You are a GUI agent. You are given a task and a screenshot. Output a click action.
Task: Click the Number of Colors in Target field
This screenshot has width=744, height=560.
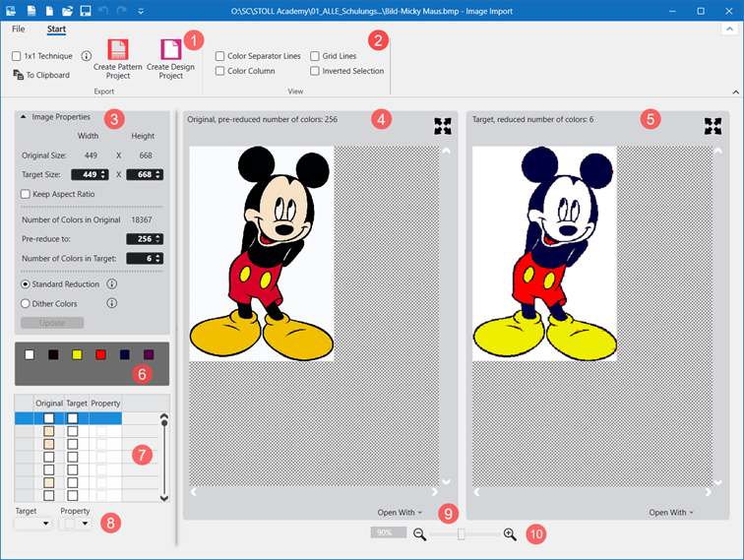coord(139,258)
